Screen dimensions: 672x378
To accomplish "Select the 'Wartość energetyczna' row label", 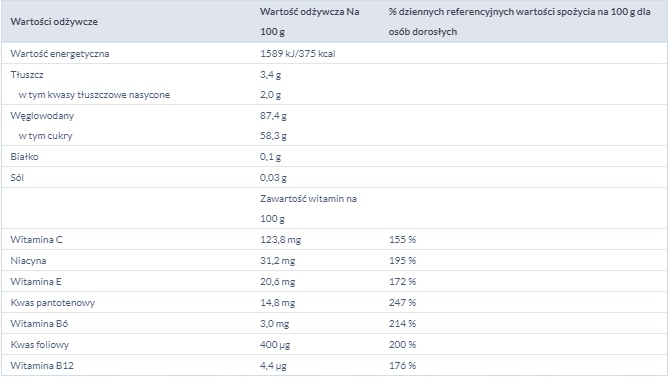I will (x=60, y=54).
